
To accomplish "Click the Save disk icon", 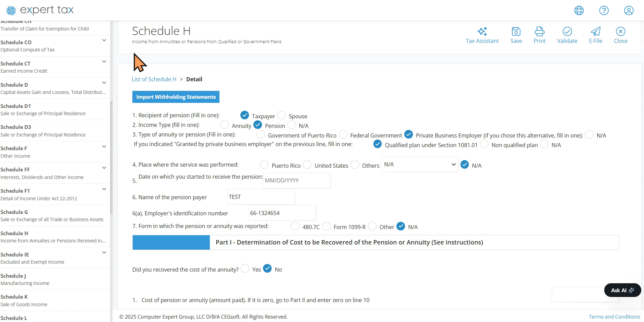I will [516, 32].
